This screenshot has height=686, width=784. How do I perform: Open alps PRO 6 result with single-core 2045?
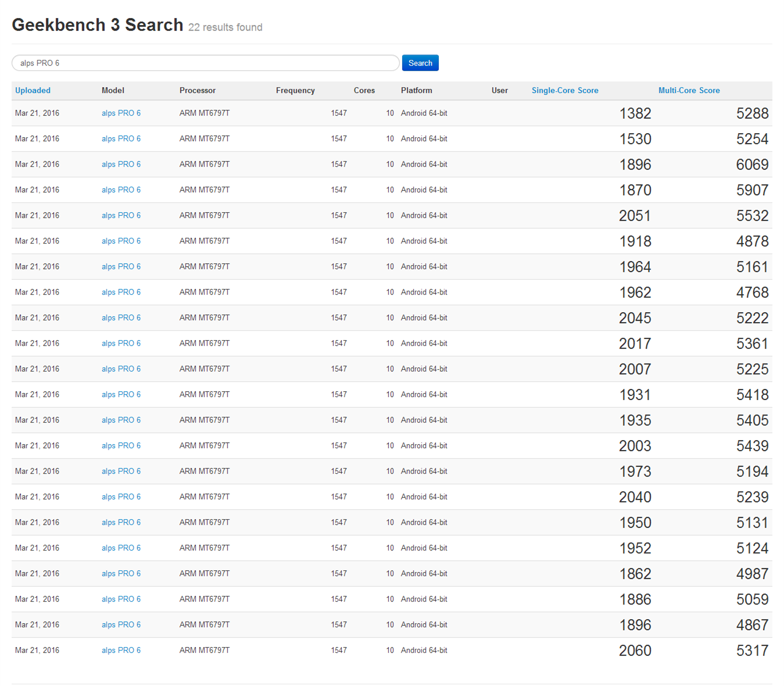[121, 317]
